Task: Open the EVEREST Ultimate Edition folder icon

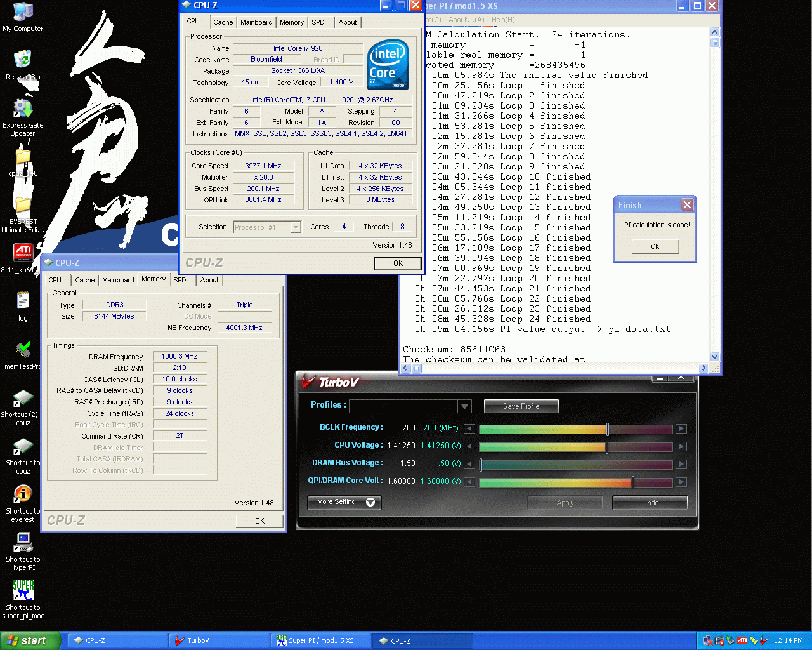Action: 23,215
